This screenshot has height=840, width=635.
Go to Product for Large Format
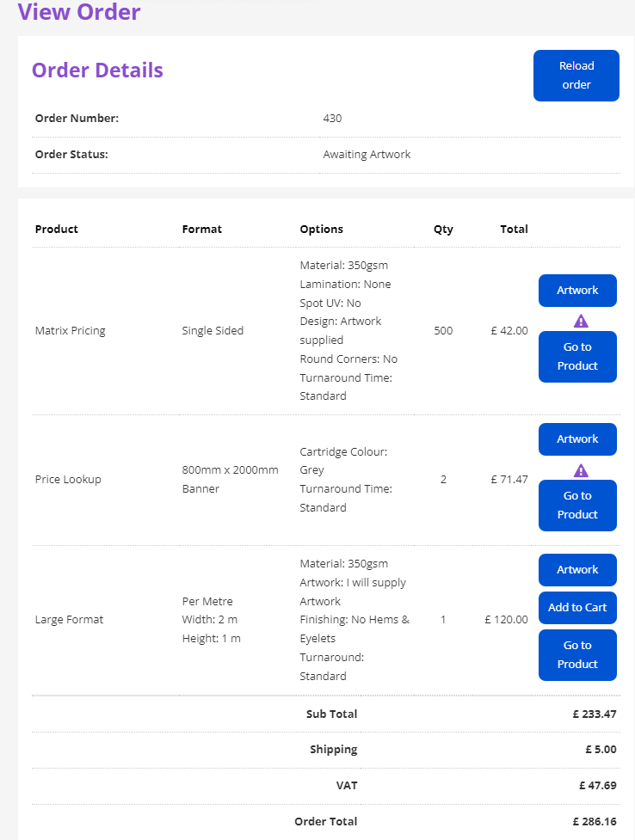click(x=577, y=655)
